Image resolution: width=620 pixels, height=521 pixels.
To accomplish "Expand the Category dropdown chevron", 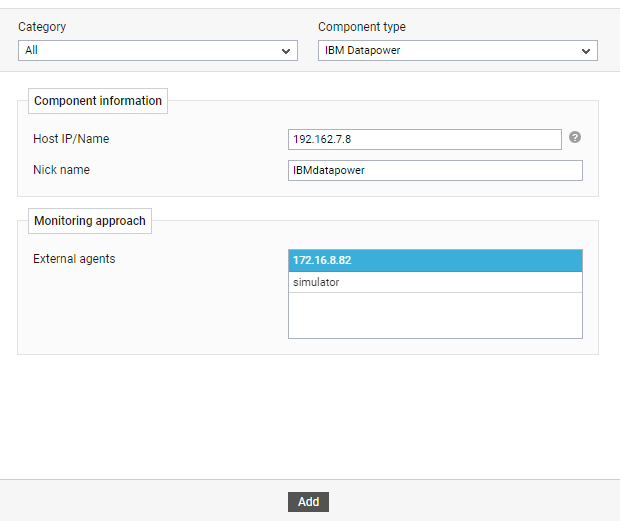I will 286,51.
